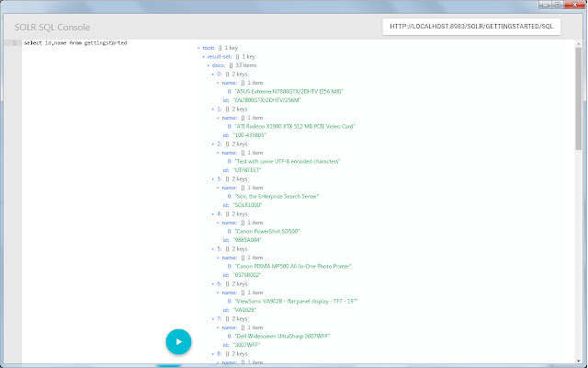Collapse the name array under document 5
Viewport: 588px width, 368px height.
click(218, 257)
